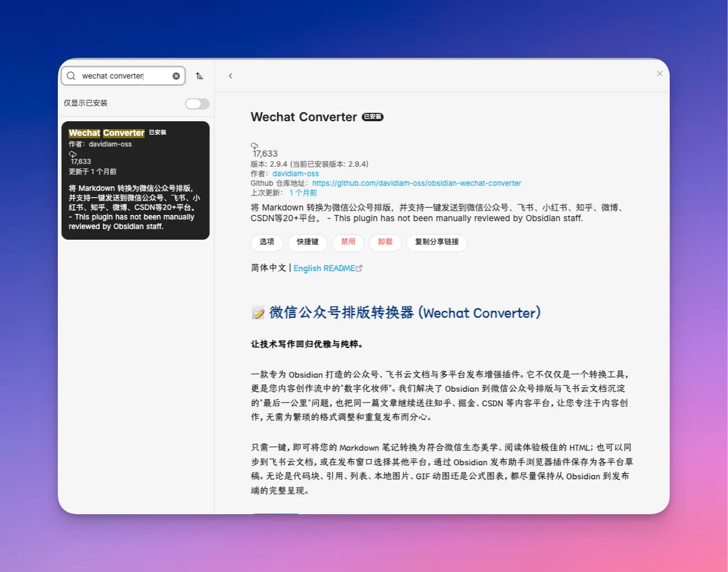The height and width of the screenshot is (572, 728).
Task: Click the 作者: davidlam-oss text in card
Action: (x=100, y=144)
